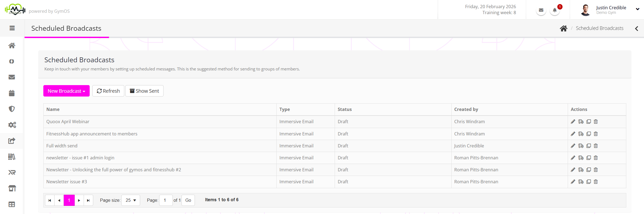Open the notifications bell icon

[555, 10]
